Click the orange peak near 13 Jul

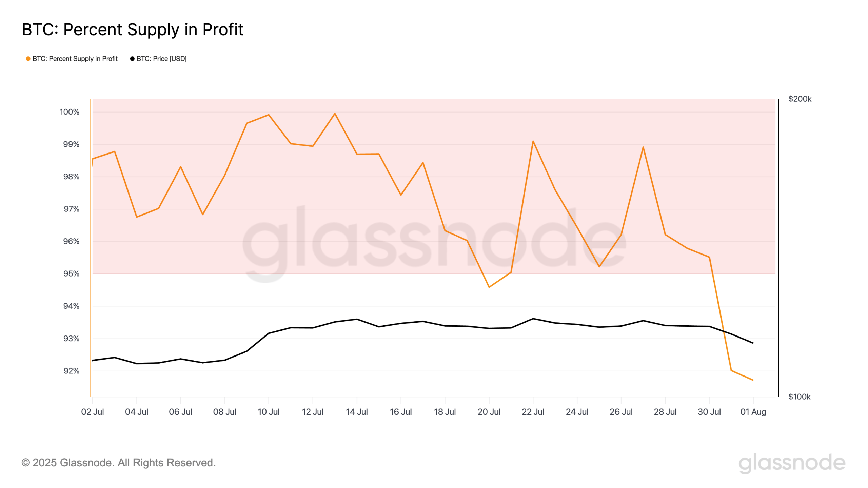click(335, 114)
